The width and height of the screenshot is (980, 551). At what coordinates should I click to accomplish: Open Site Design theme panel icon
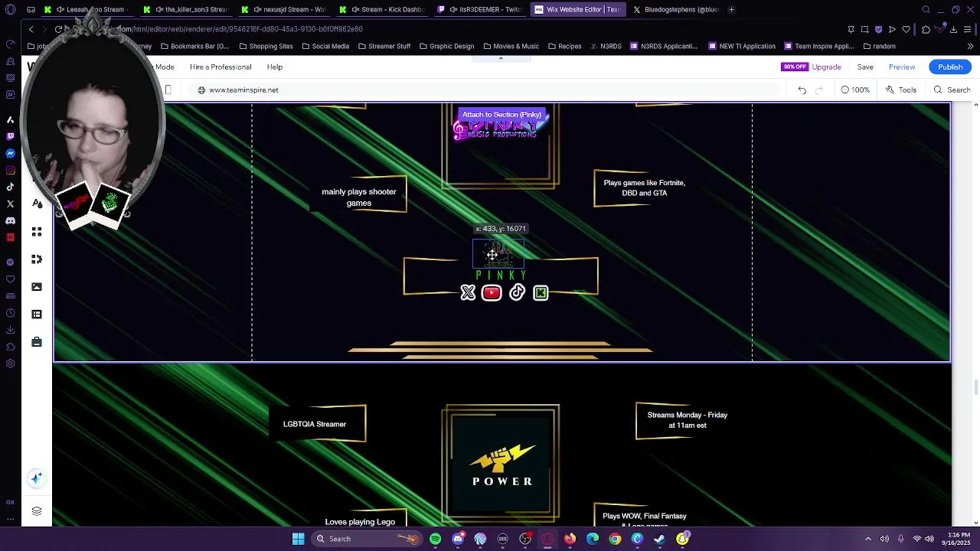(x=37, y=204)
